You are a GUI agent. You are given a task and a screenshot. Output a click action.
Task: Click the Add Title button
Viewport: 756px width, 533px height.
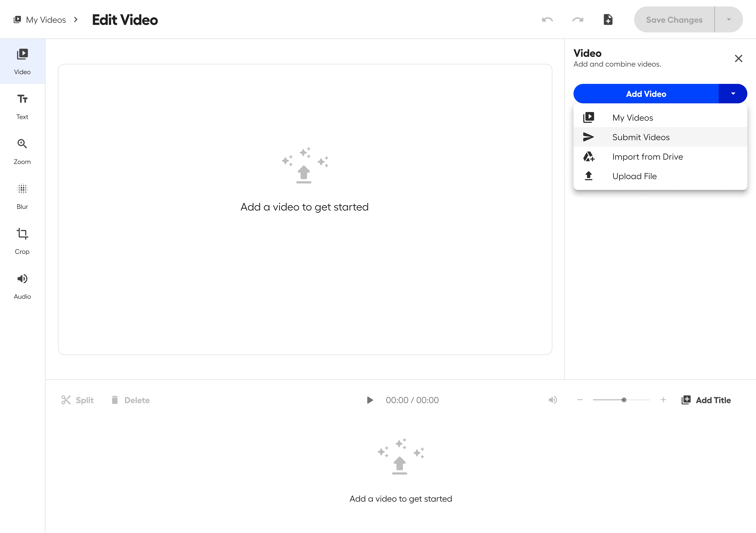tap(706, 400)
